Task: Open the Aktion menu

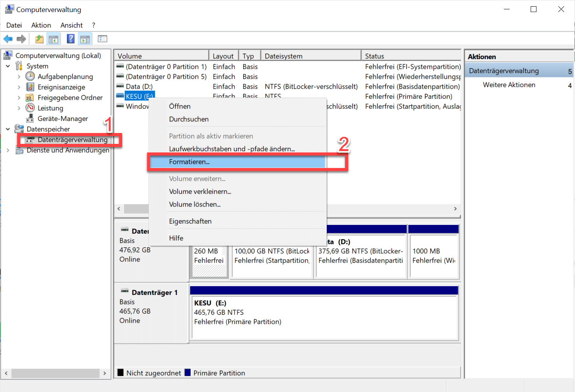Action: [41, 25]
